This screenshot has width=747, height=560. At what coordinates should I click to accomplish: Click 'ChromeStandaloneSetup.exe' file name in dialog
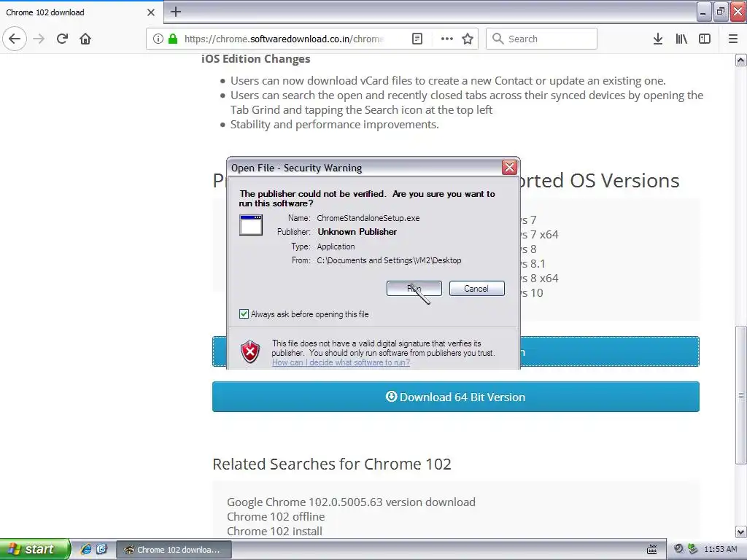coord(368,218)
